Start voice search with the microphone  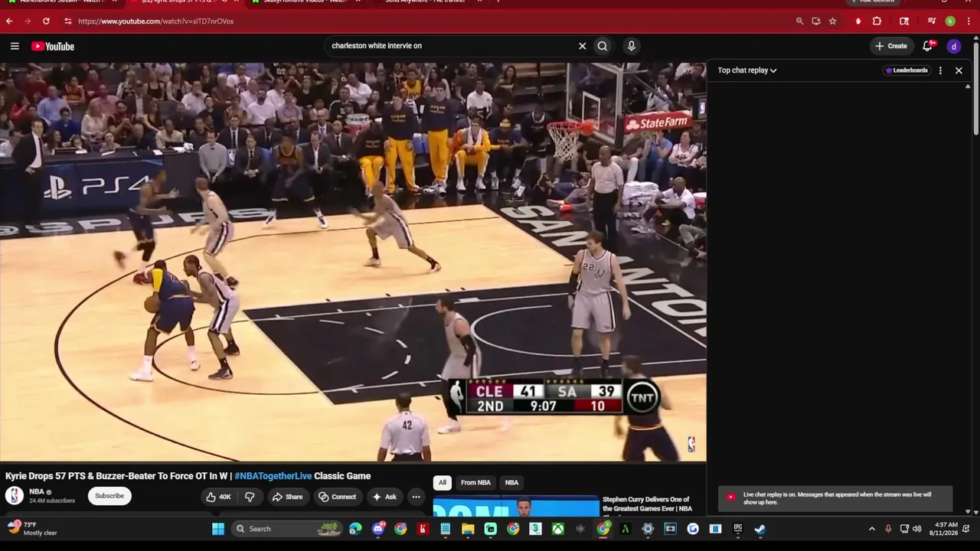[631, 46]
